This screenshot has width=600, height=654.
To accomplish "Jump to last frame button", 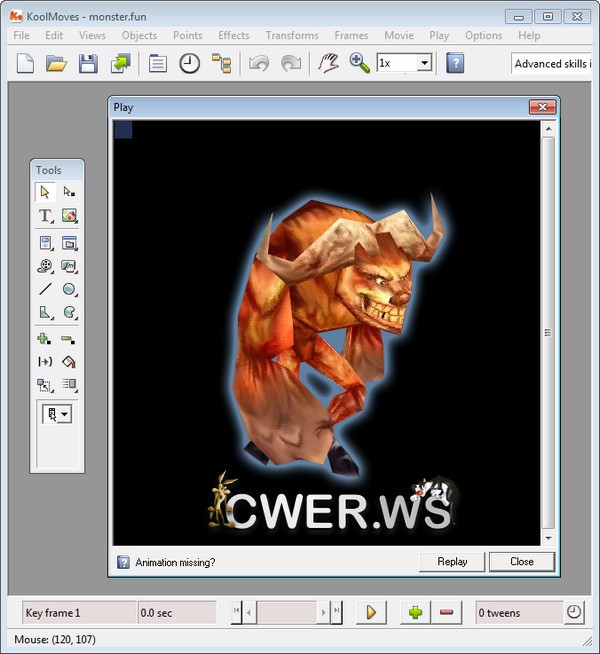I will tap(336, 613).
